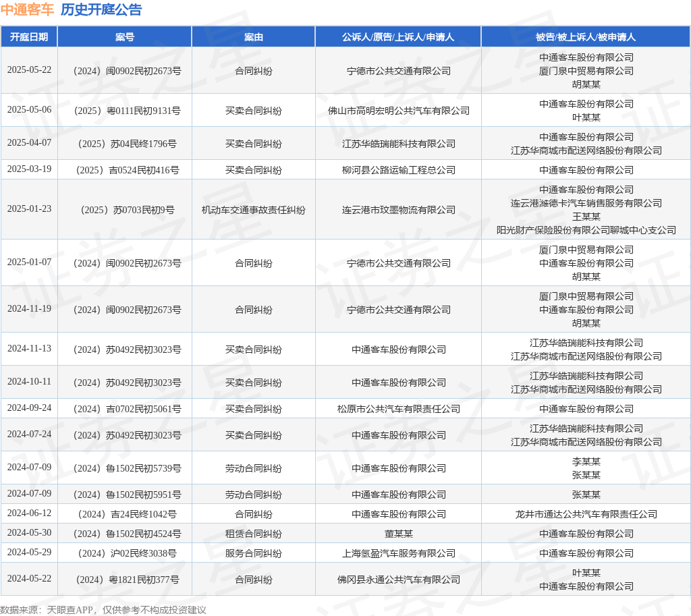Click the date '2025-03-19'
691x616 pixels.
[29, 169]
